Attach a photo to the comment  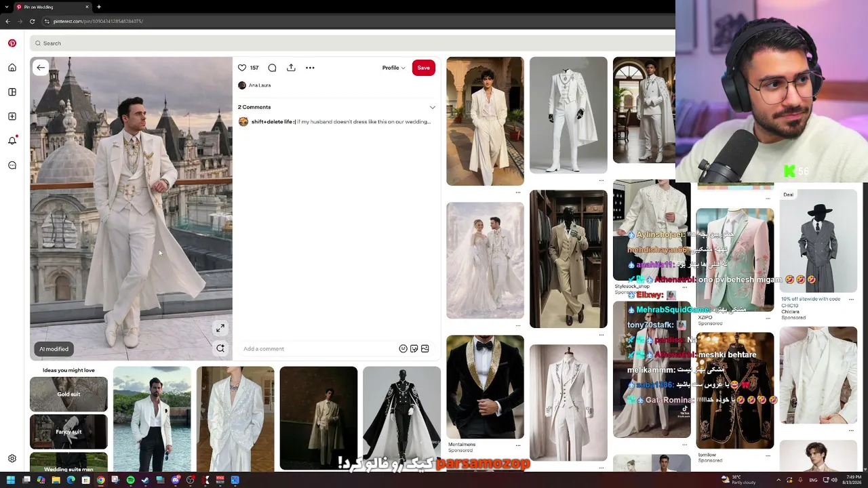coord(425,348)
